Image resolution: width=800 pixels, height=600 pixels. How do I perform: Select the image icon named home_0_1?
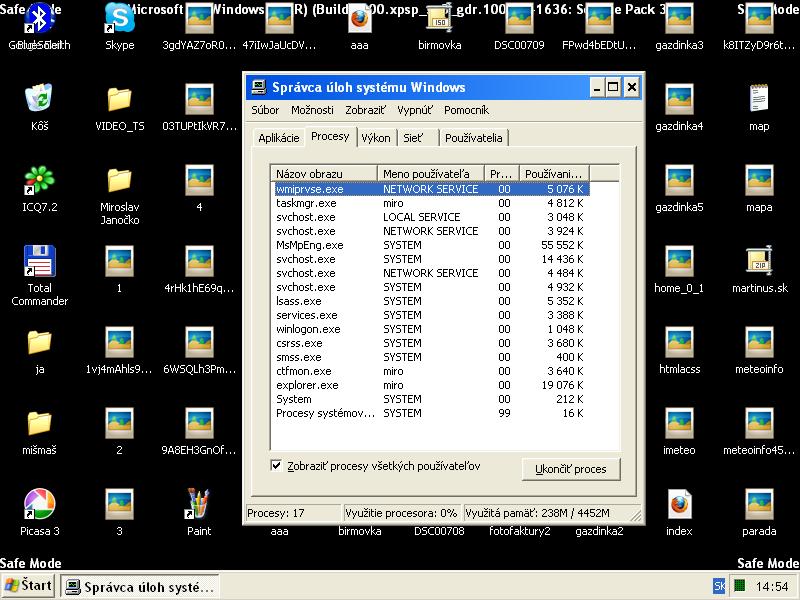coord(679,261)
